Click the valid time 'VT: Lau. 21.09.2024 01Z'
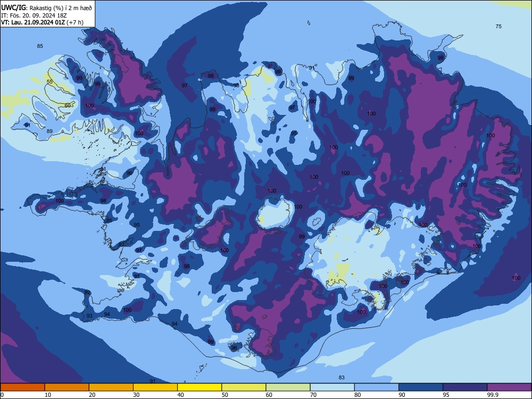Screen dimensions: 532x399 pos(33,22)
